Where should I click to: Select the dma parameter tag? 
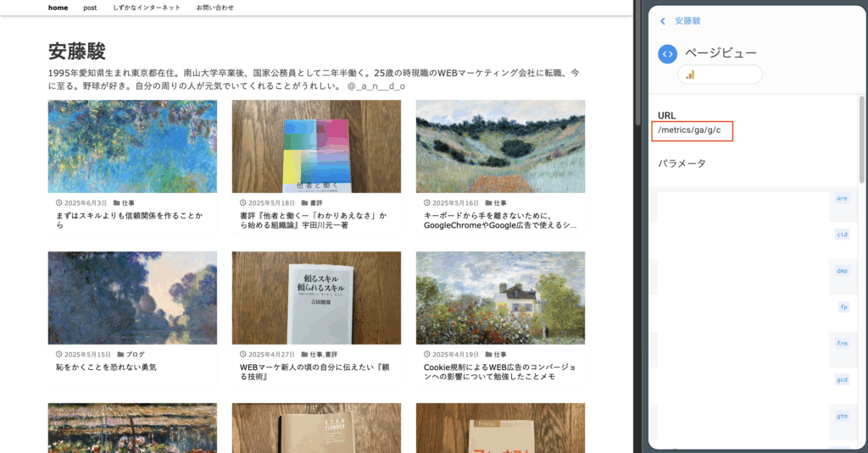tap(842, 271)
